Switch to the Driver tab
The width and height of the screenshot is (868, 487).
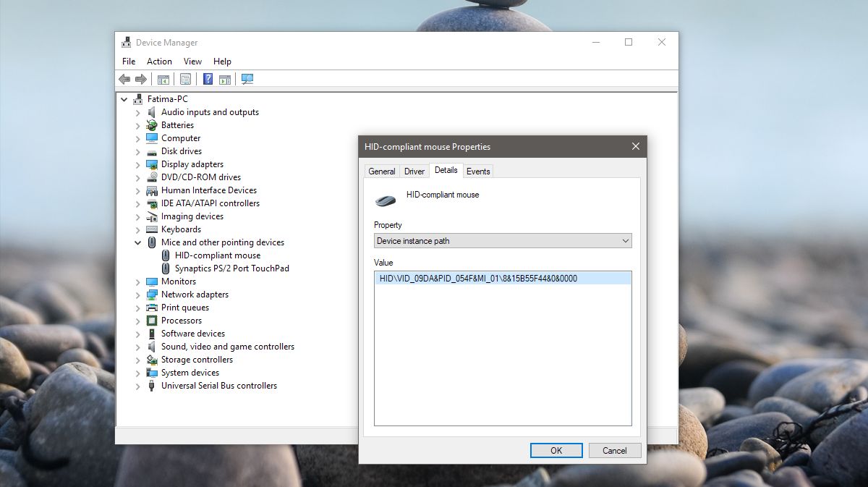(x=414, y=171)
